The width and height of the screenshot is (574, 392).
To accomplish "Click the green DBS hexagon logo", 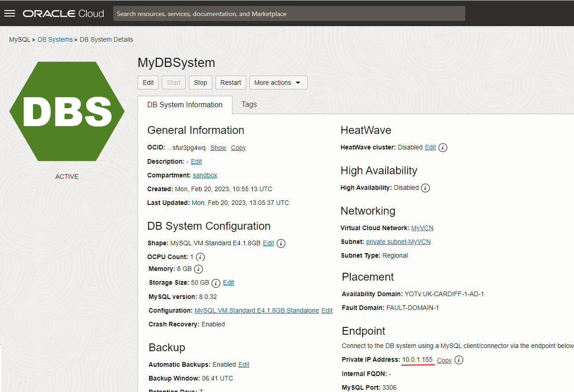I will point(67,111).
